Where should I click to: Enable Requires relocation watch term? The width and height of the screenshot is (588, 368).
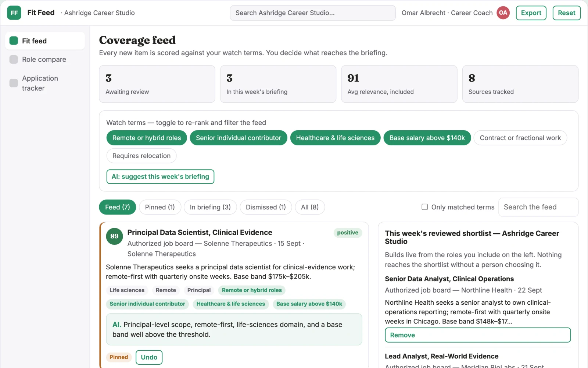(x=141, y=156)
